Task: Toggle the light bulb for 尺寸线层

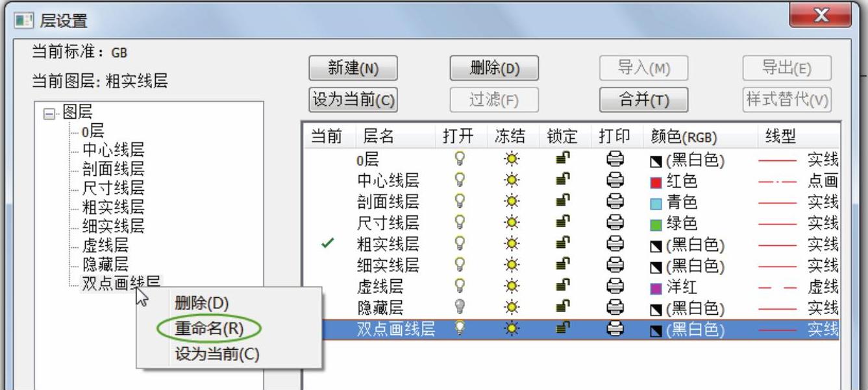Action: tap(460, 223)
